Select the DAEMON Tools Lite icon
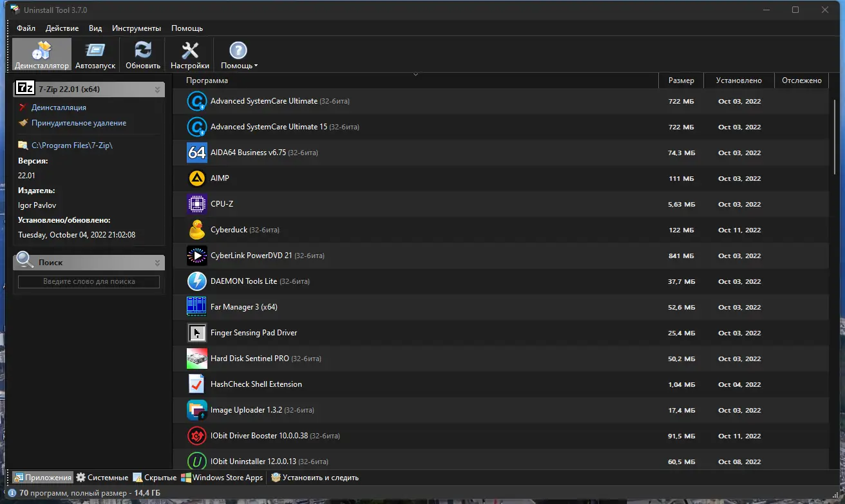 pos(196,281)
